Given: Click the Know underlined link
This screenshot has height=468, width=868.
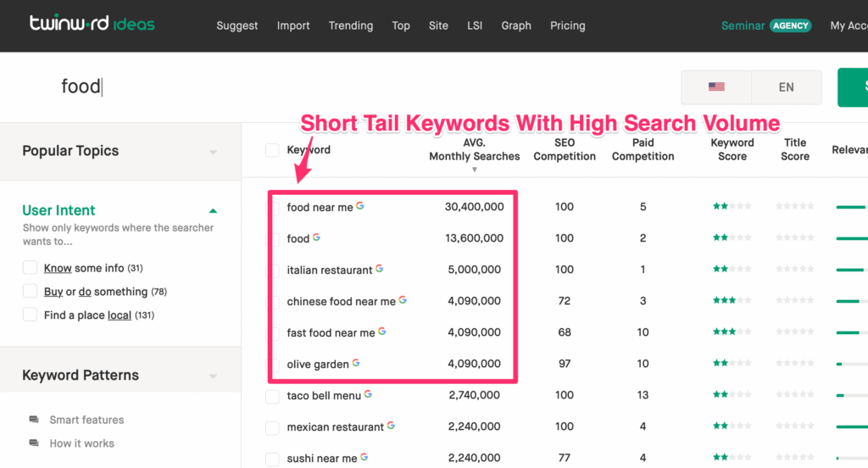Looking at the screenshot, I should pos(58,268).
